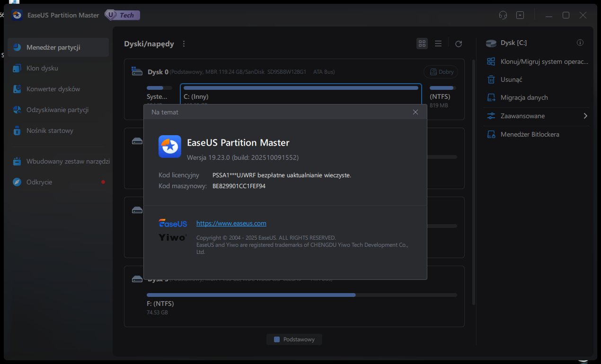601x364 pixels.
Task: Click the Migracja danych icon
Action: (x=492, y=97)
